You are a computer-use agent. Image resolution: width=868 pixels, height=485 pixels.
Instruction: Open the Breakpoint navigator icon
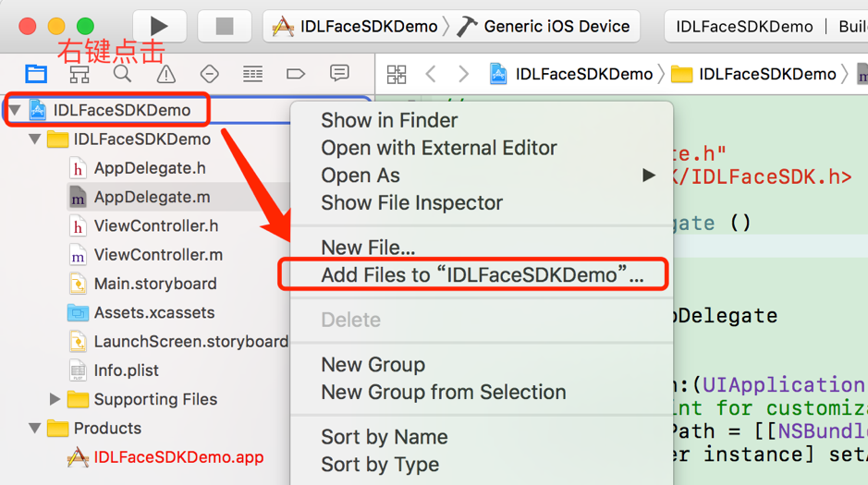tap(296, 74)
